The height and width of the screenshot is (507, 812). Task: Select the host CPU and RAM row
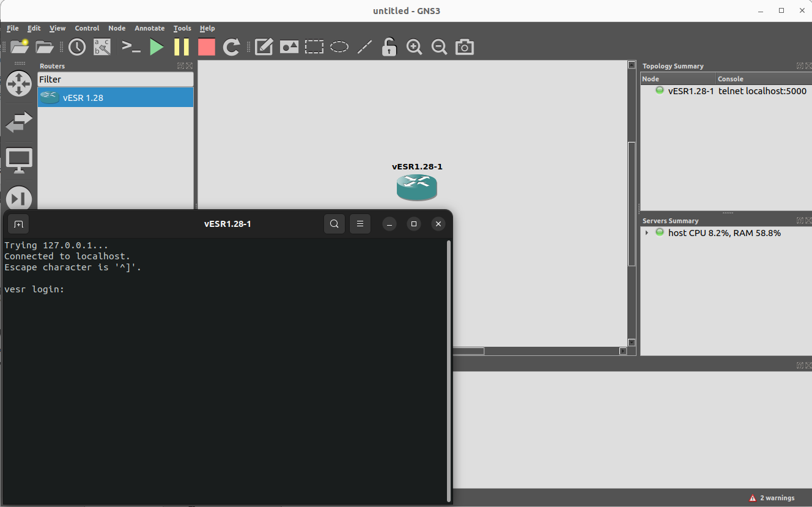(x=726, y=233)
